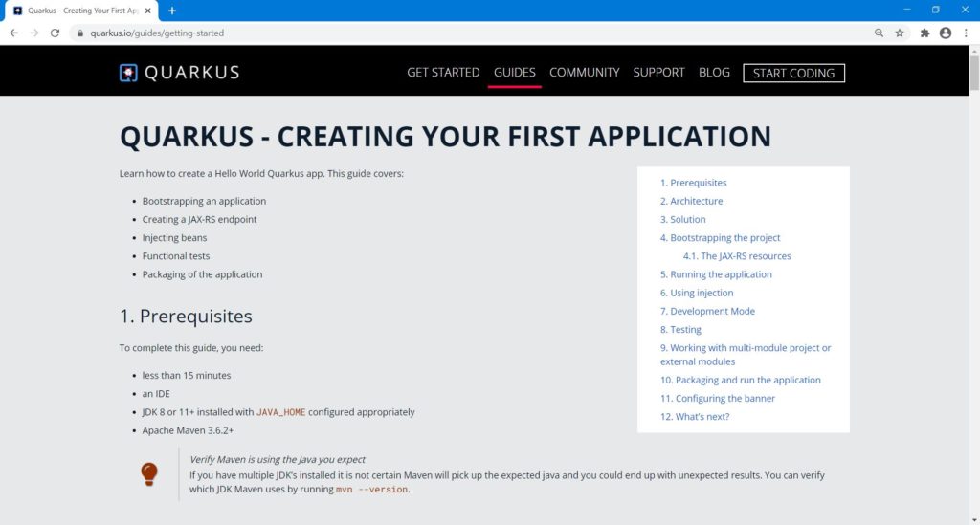Click the address bar URL field
This screenshot has height=525, width=980.
469,33
